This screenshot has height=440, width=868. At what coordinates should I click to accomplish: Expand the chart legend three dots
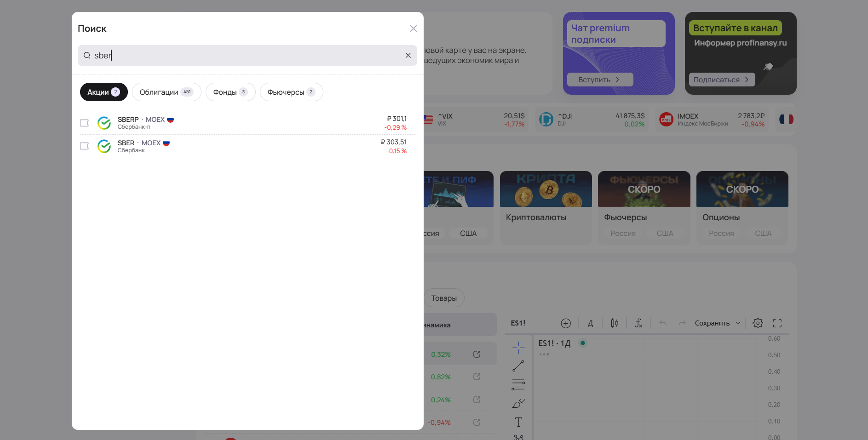coord(544,354)
